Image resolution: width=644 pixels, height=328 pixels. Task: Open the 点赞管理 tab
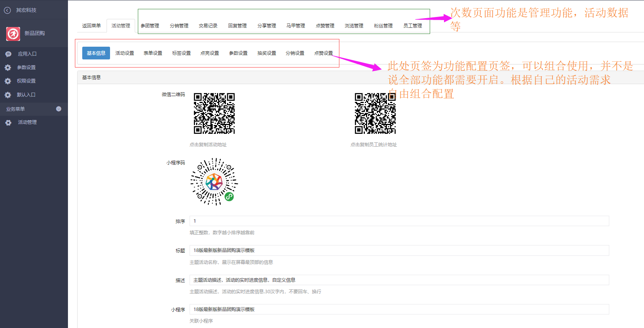[325, 26]
